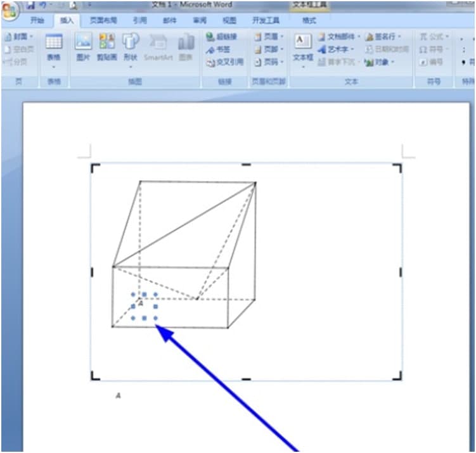476x453 pixels.
Task: Switch to the Home (开始) tab
Action: point(37,20)
